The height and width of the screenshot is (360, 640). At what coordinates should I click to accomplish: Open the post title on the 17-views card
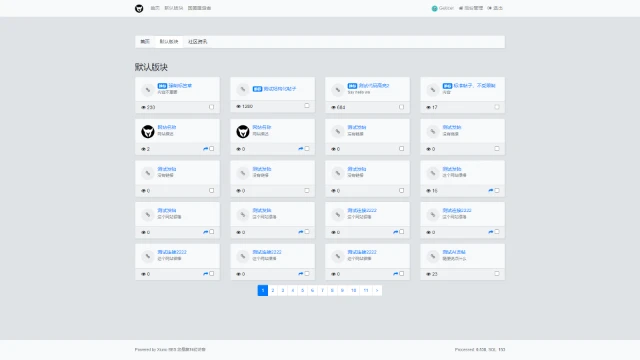[x=474, y=86]
